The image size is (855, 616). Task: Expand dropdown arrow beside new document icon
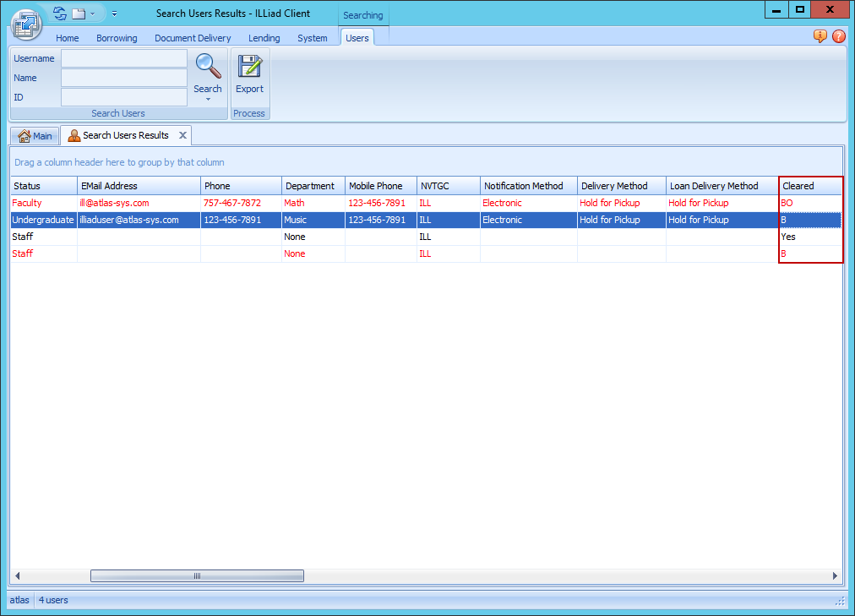coord(92,14)
